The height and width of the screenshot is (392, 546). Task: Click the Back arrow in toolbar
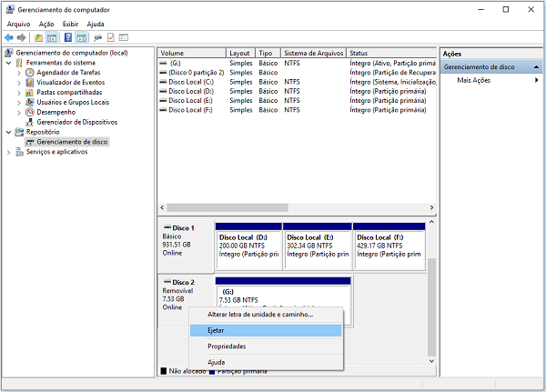(x=8, y=37)
